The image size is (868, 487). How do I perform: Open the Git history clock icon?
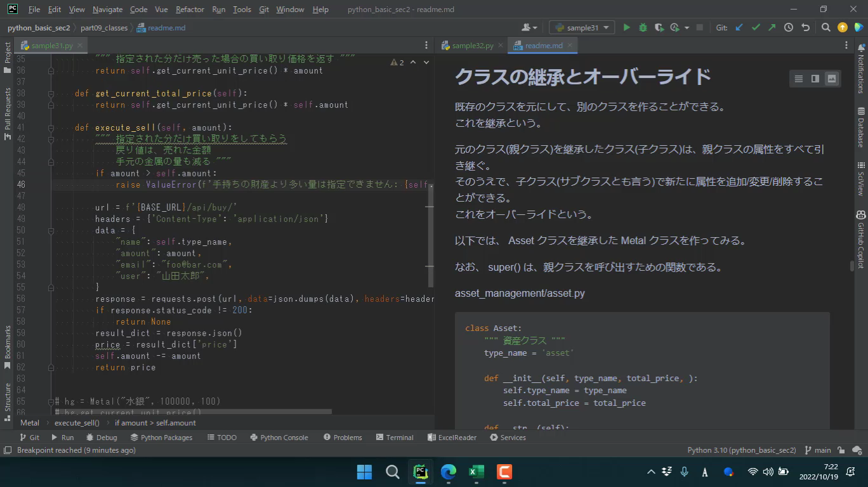click(789, 27)
